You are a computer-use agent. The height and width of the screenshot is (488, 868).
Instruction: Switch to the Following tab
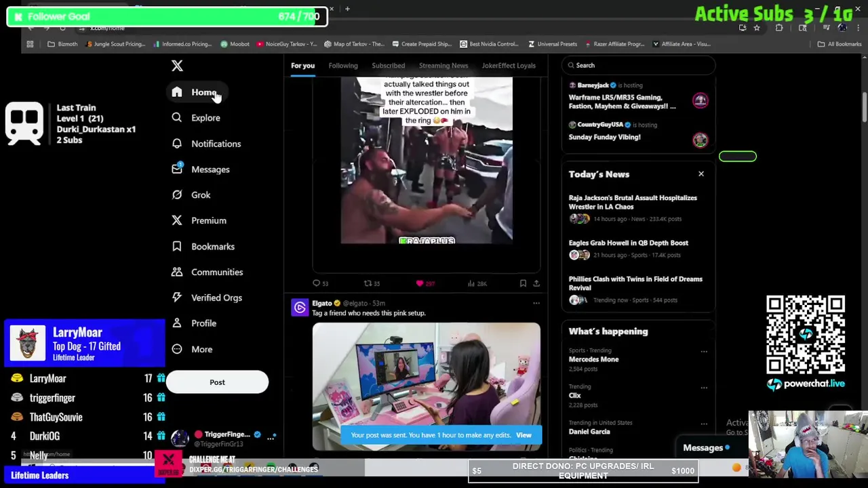[343, 66]
